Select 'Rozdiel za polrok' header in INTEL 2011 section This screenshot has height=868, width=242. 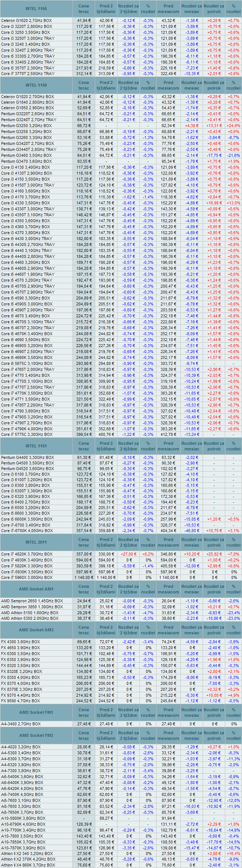214,542
